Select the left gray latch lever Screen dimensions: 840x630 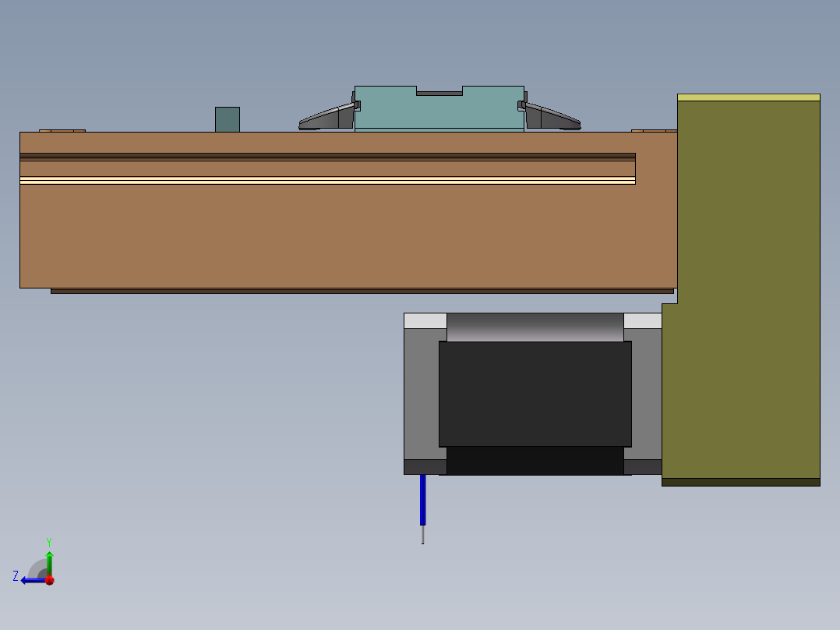326,118
